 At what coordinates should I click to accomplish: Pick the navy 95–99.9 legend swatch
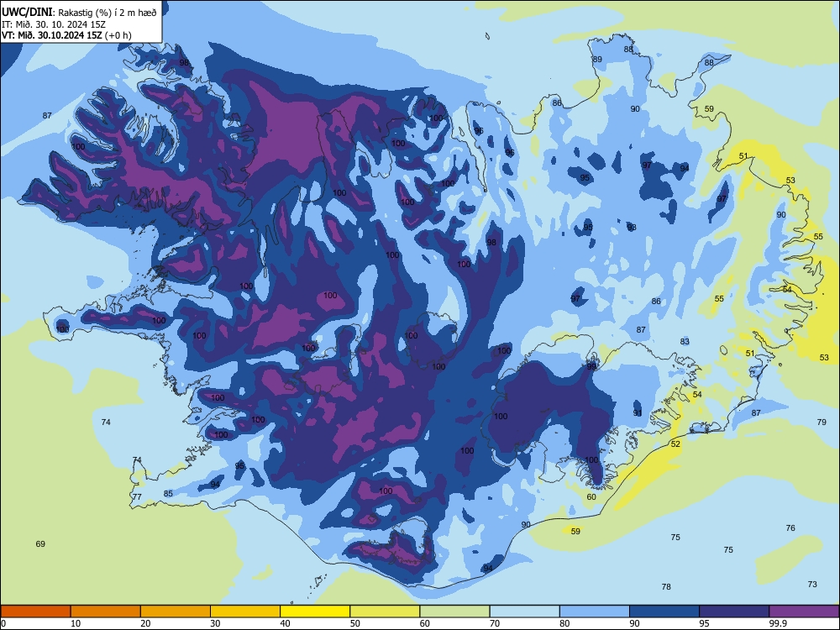[x=734, y=612]
